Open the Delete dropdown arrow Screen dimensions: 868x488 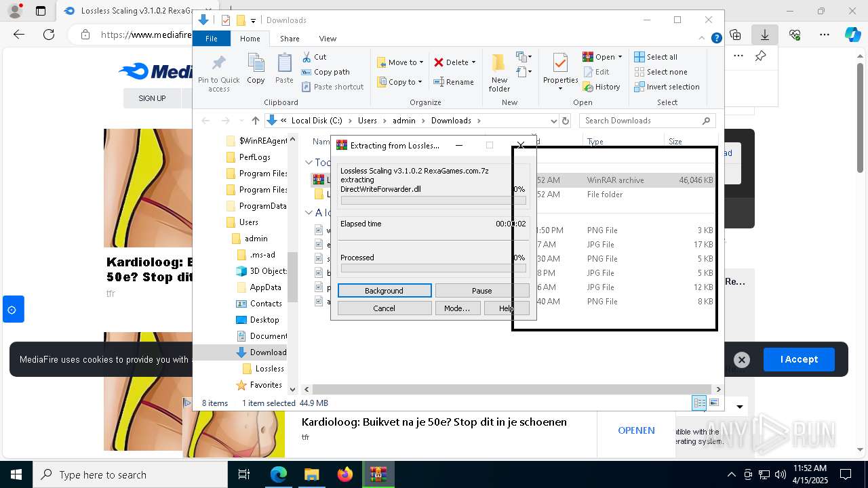[473, 62]
